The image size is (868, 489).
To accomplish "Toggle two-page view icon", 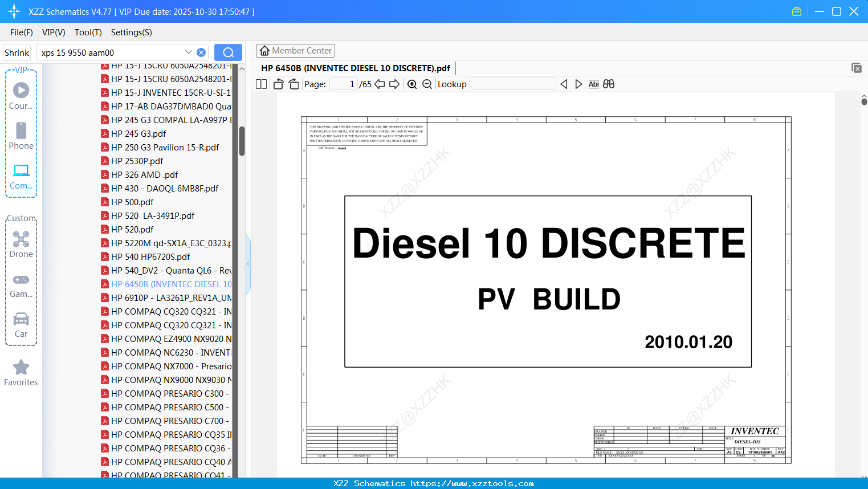I will pos(262,84).
